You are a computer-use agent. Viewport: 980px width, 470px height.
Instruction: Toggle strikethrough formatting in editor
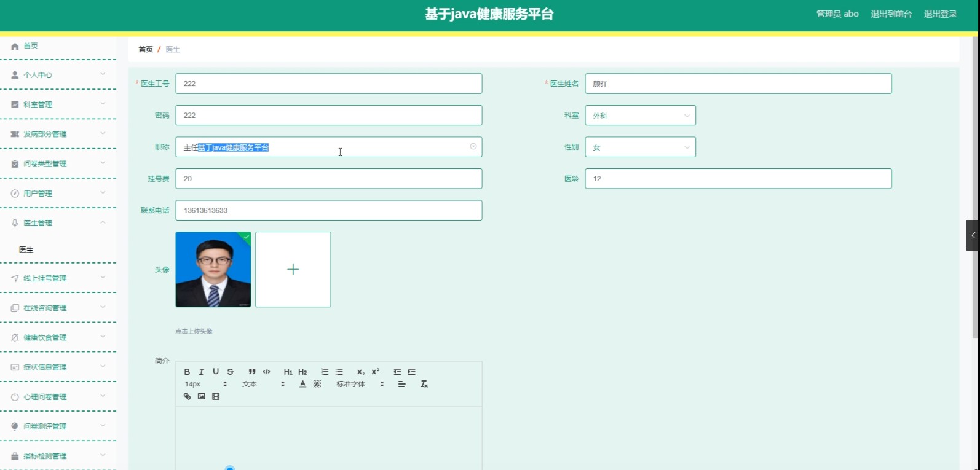click(x=230, y=372)
